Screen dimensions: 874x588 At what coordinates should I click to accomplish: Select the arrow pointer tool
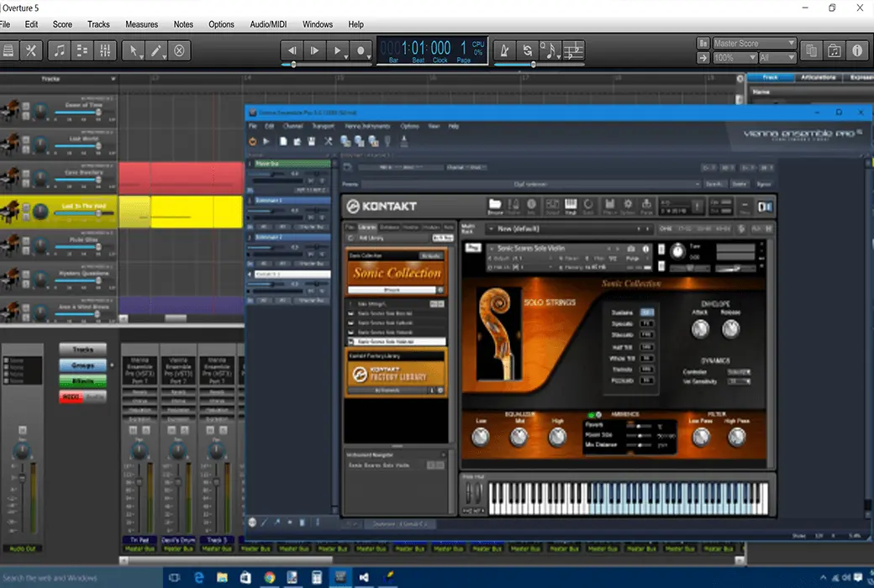pos(134,50)
